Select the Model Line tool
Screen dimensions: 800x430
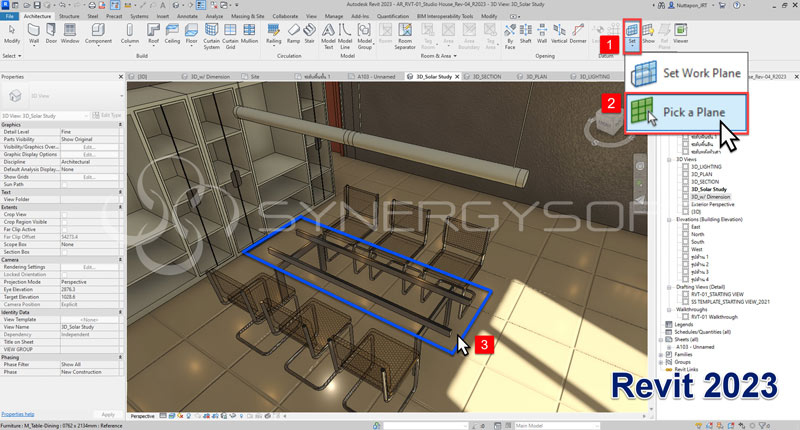point(345,36)
